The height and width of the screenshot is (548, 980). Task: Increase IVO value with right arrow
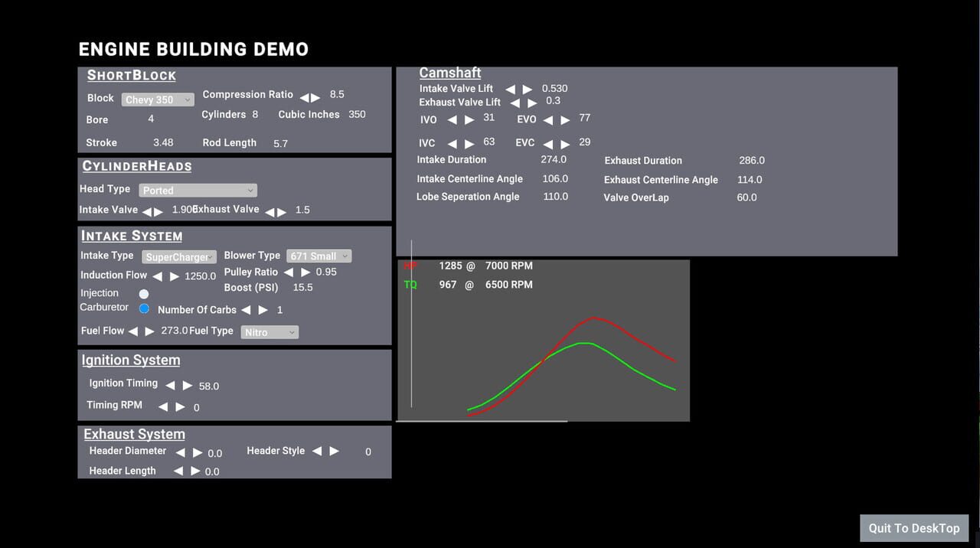click(469, 119)
